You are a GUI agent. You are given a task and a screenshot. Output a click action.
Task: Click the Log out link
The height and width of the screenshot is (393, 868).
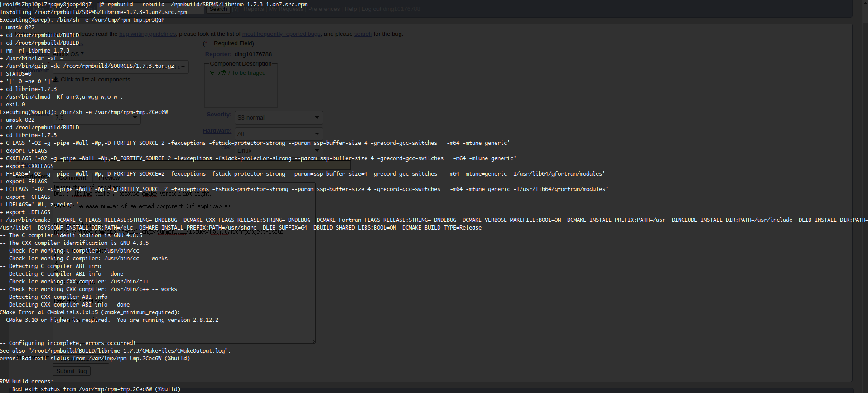(371, 9)
